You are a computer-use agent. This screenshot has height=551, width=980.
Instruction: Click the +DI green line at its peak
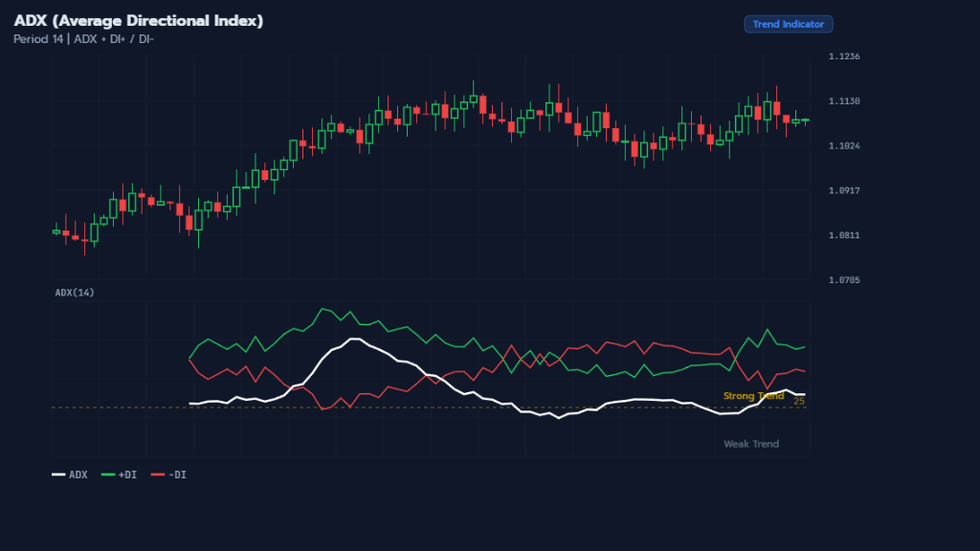[x=323, y=308]
